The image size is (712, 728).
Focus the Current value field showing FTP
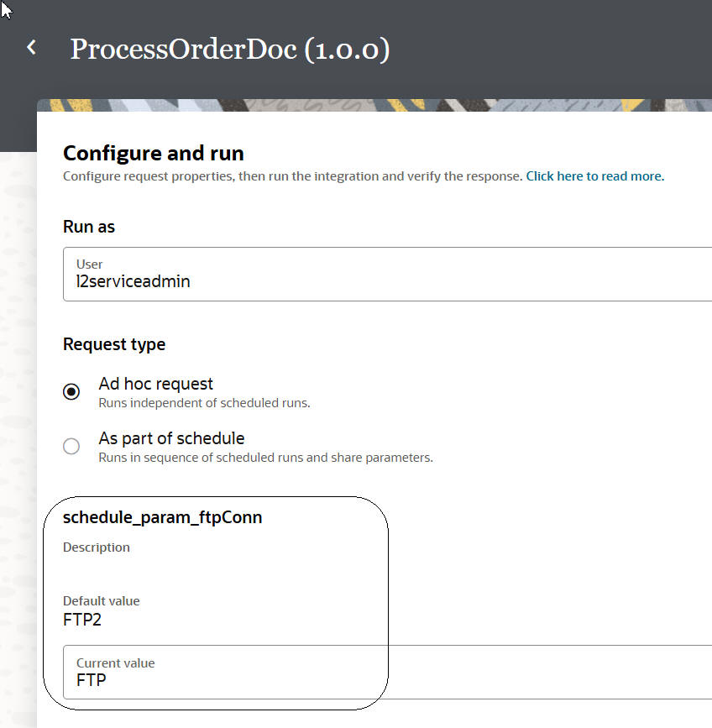[386, 672]
